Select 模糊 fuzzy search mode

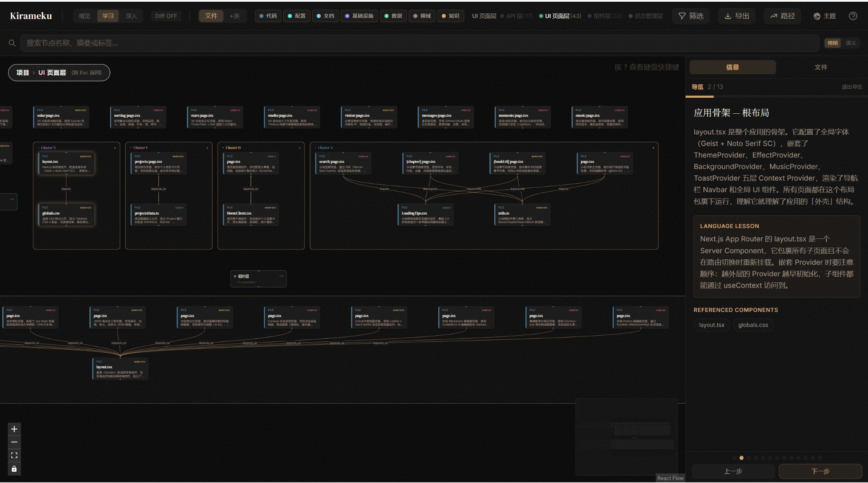pyautogui.click(x=832, y=43)
